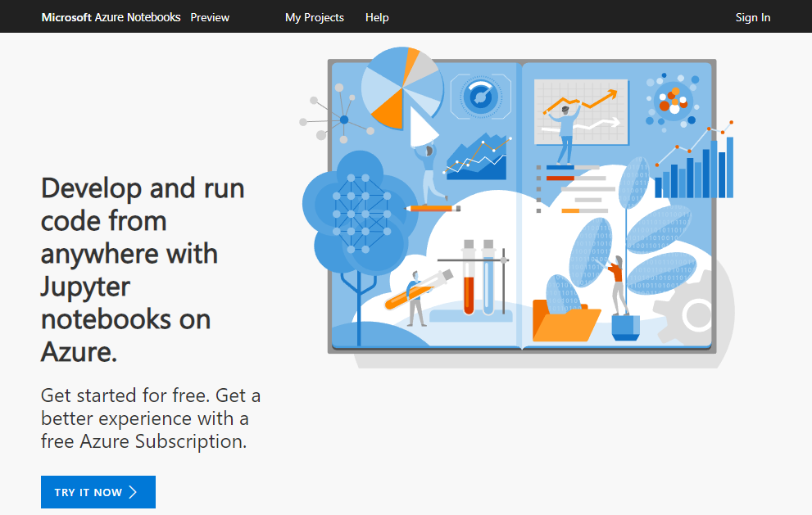Screen dimensions: 812x515
Task: Click the TRY IT NOW button
Action: [x=98, y=492]
